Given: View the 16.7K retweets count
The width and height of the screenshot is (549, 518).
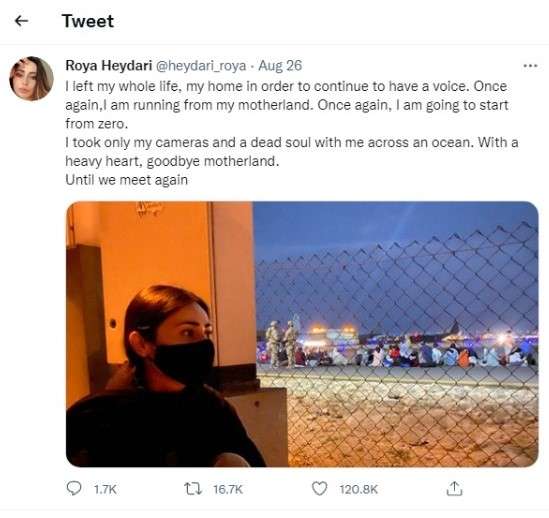Looking at the screenshot, I should coord(228,489).
